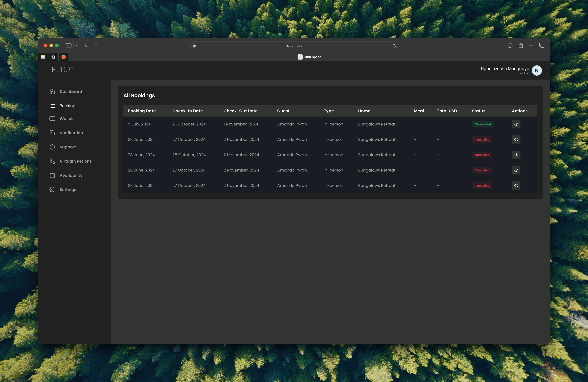Switch to the Huru Space tab
Image resolution: width=588 pixels, height=382 pixels.
(x=309, y=57)
